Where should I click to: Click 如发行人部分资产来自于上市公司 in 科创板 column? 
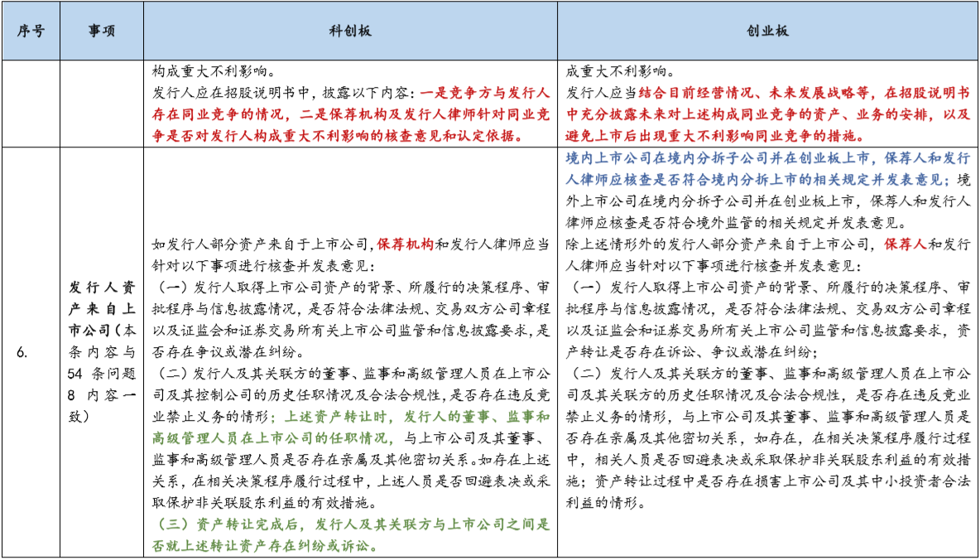[263, 244]
